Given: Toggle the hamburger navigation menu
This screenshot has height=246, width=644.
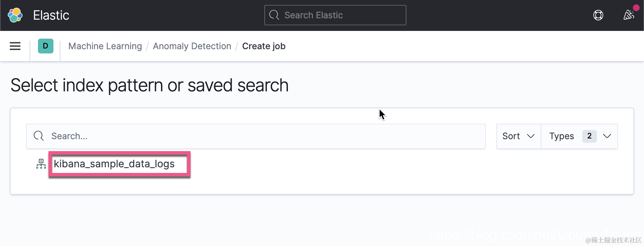Looking at the screenshot, I should (15, 46).
